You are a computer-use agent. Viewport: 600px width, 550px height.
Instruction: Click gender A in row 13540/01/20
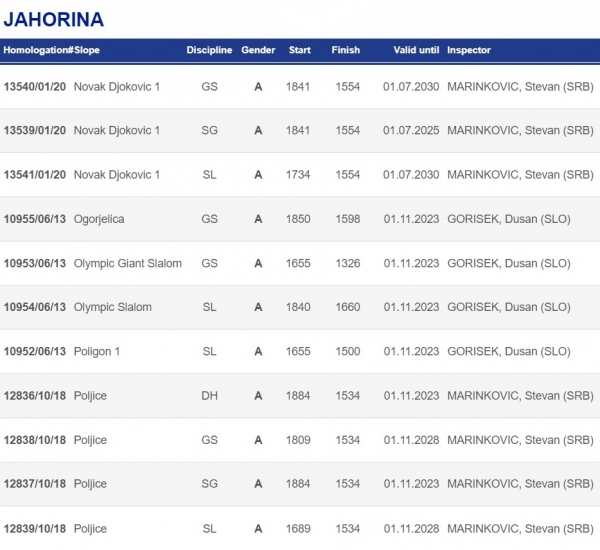(258, 87)
